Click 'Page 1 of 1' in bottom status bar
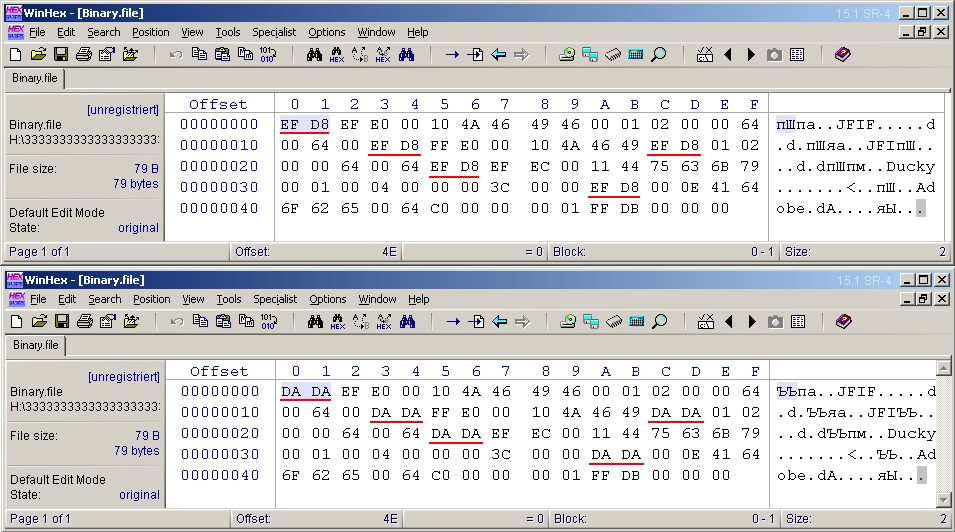Image resolution: width=955 pixels, height=532 pixels. 40,519
